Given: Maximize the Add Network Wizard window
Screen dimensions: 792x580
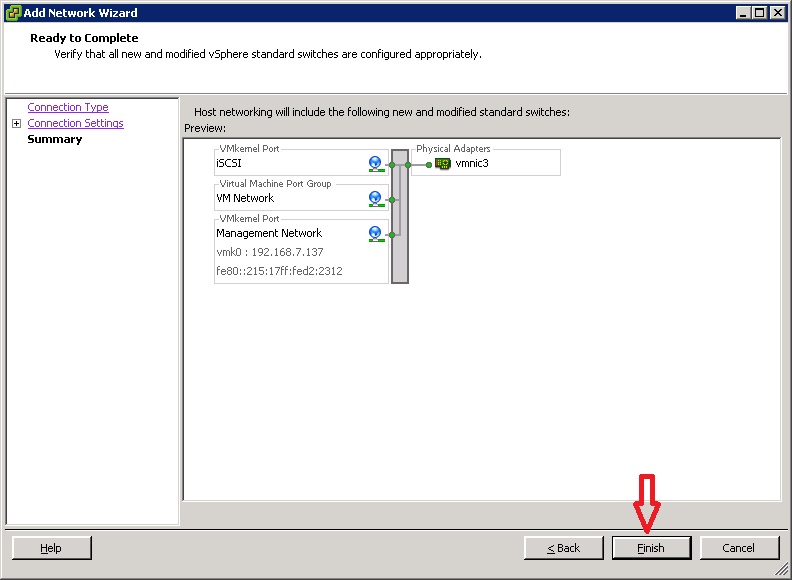Looking at the screenshot, I should (x=759, y=13).
